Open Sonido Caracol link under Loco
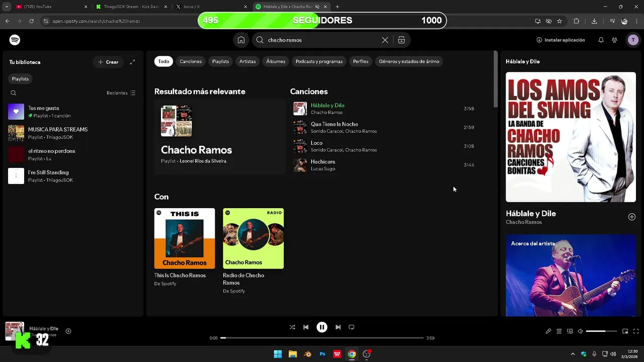Viewport: 644px width, 362px height. click(x=327, y=150)
